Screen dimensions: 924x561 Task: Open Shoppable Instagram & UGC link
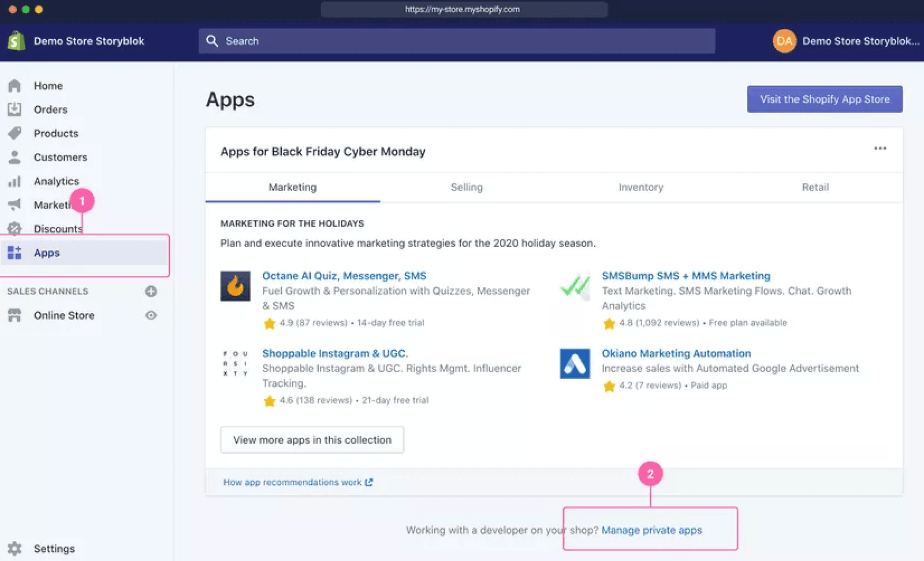[335, 353]
